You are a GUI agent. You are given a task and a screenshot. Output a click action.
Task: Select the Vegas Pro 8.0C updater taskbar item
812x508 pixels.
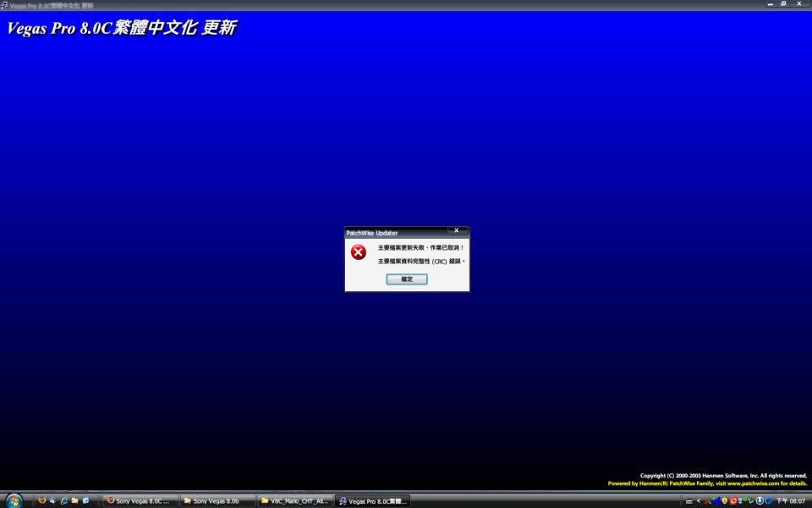click(373, 501)
